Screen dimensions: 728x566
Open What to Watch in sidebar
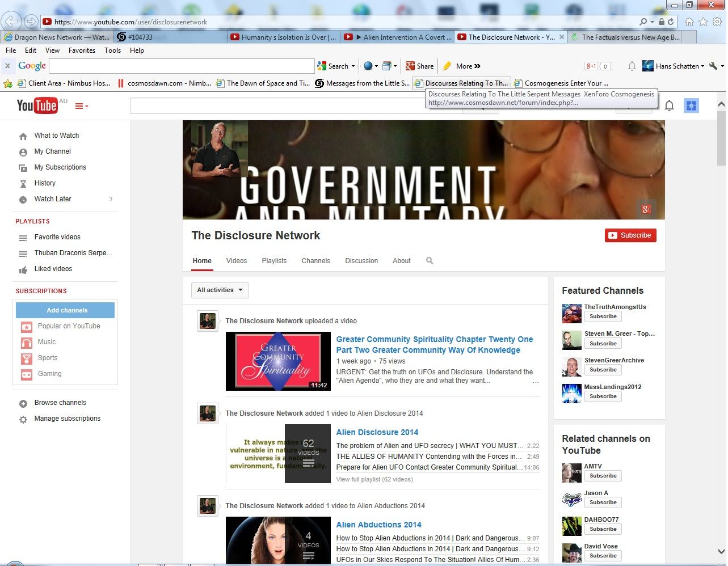click(57, 136)
